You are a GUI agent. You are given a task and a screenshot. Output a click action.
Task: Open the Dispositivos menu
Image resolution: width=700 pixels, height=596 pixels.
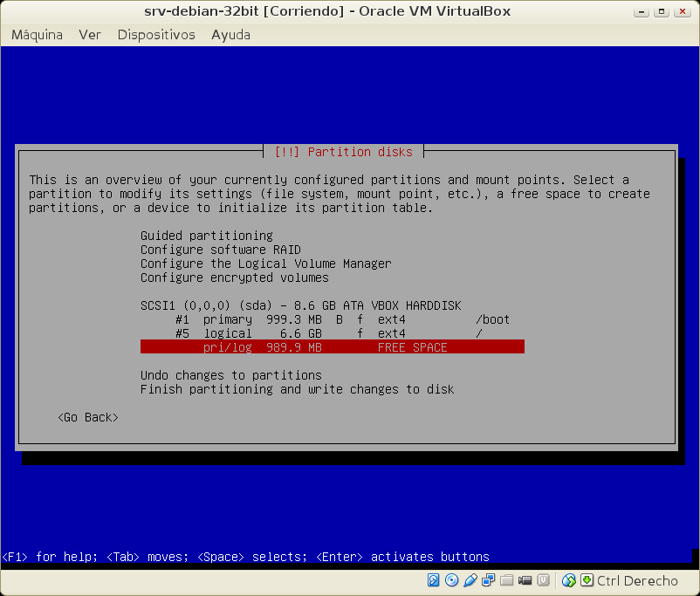point(156,35)
